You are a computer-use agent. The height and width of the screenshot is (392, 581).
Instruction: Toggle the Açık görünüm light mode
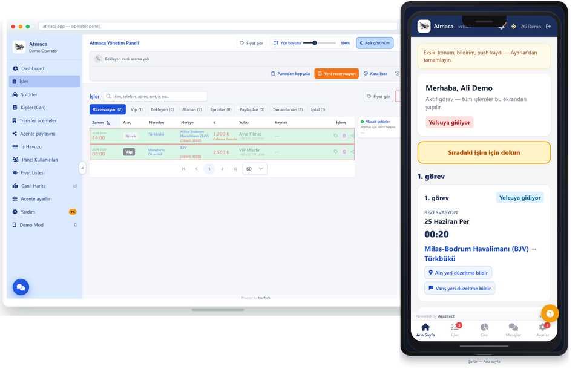pos(375,43)
